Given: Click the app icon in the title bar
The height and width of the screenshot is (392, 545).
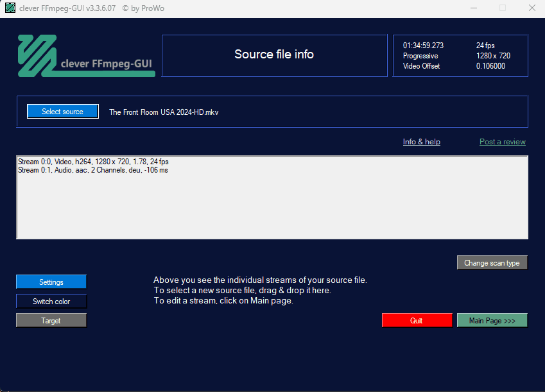Looking at the screenshot, I should (10, 8).
